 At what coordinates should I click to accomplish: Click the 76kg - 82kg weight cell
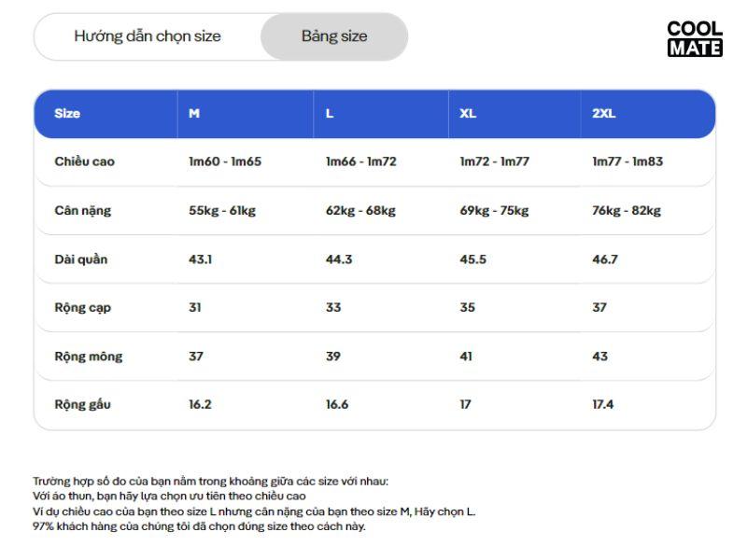pyautogui.click(x=626, y=210)
